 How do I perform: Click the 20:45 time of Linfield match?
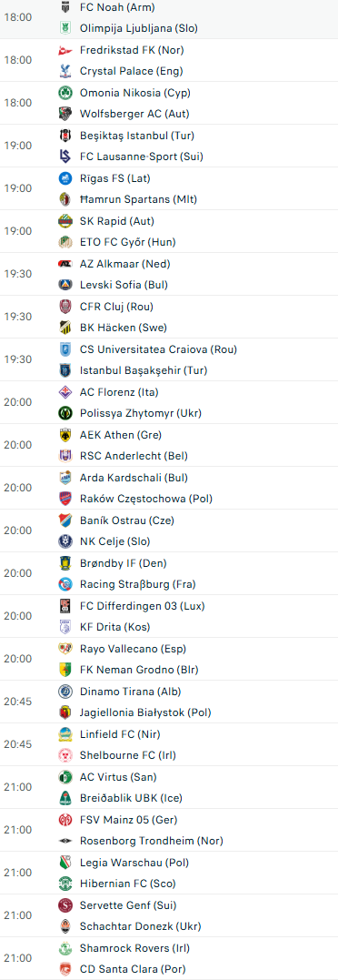click(x=17, y=744)
